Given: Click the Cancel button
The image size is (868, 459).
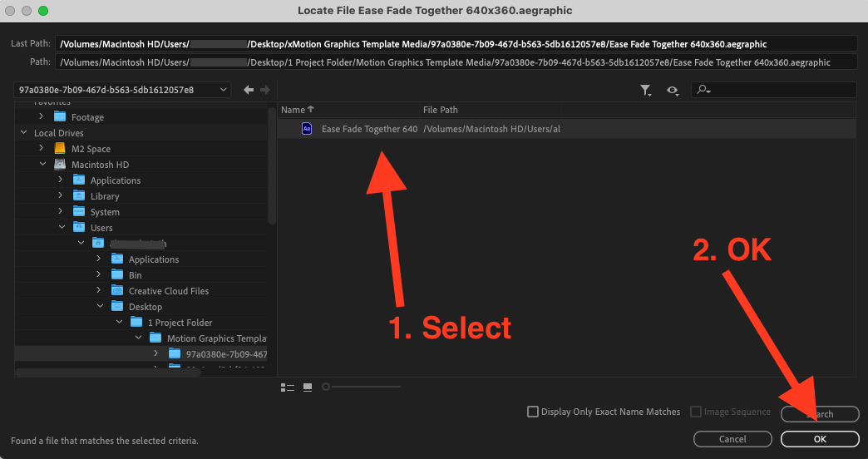Looking at the screenshot, I should (x=732, y=439).
